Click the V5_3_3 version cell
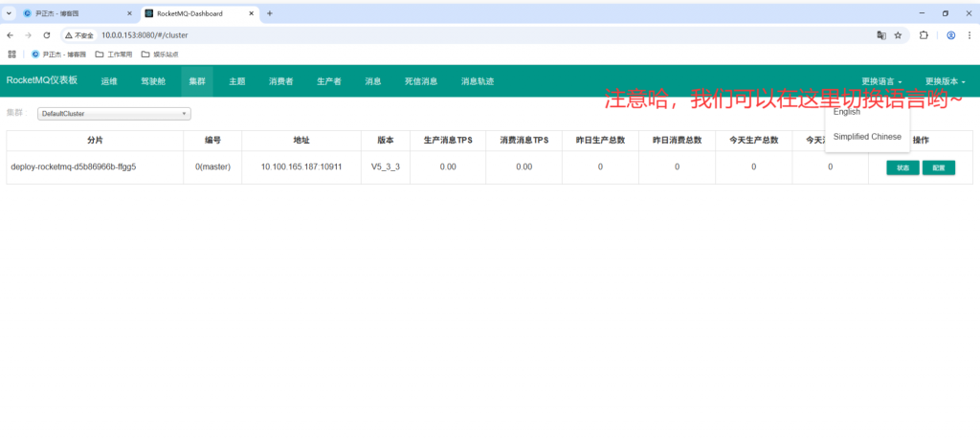 click(386, 166)
